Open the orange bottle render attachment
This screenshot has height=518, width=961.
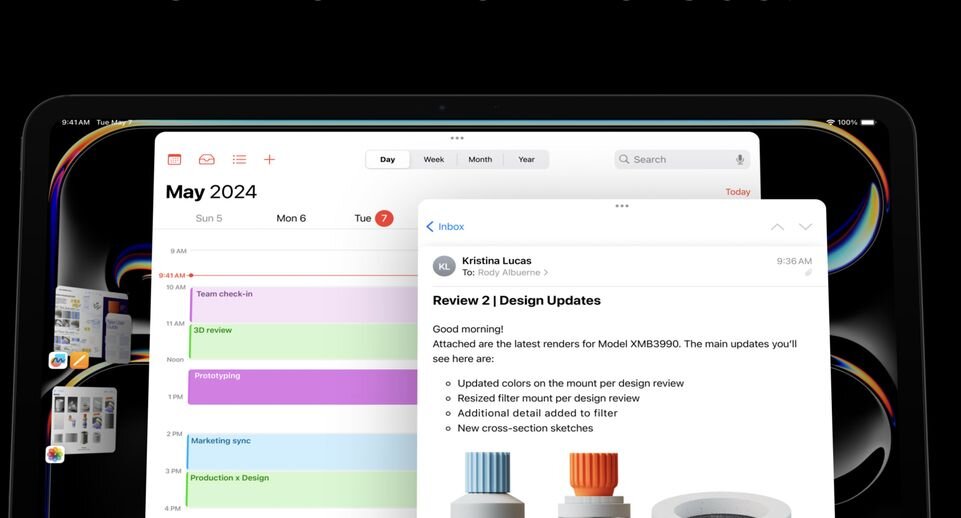pos(593,484)
